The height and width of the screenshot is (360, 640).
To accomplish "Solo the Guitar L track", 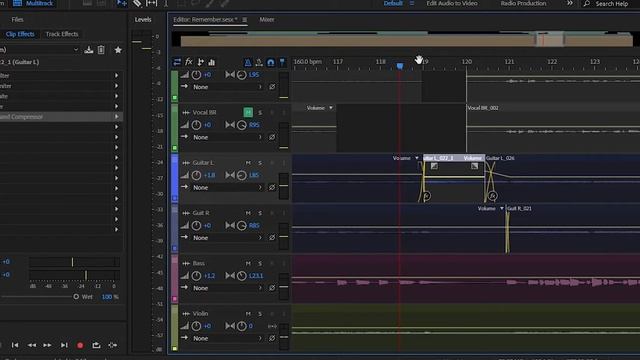I will [260, 162].
